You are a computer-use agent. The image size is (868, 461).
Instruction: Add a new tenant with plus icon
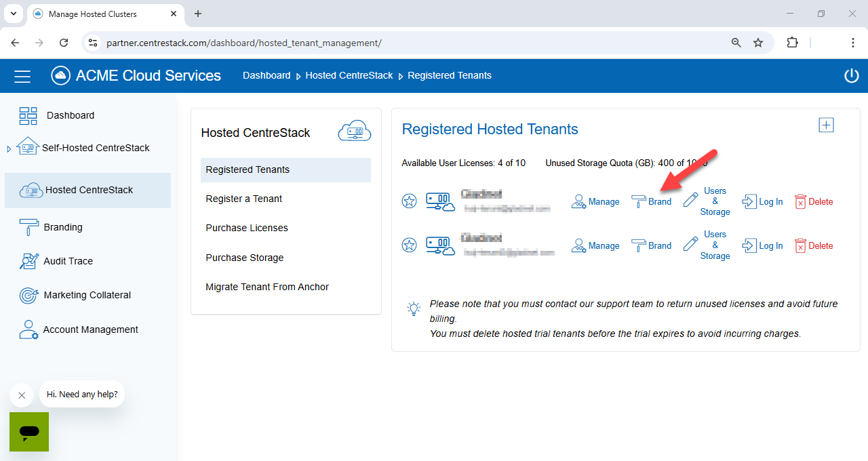(x=826, y=125)
